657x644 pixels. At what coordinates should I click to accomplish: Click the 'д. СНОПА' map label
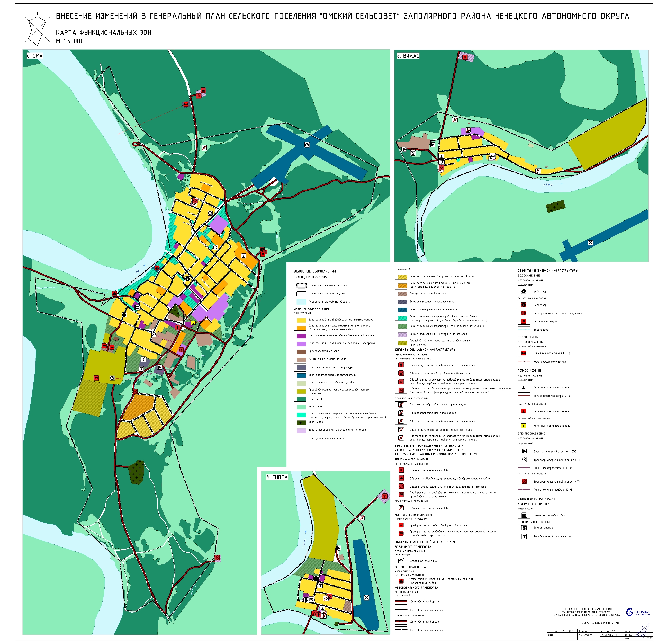point(277,477)
